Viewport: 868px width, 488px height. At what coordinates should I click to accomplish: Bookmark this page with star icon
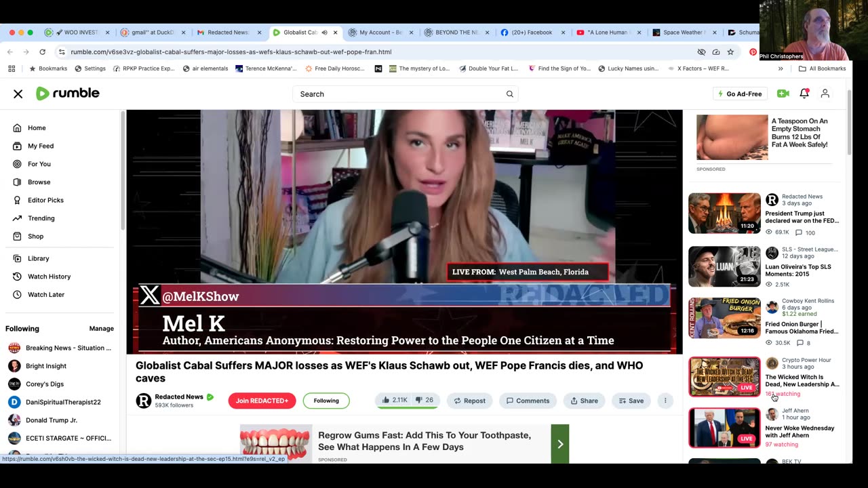click(730, 52)
